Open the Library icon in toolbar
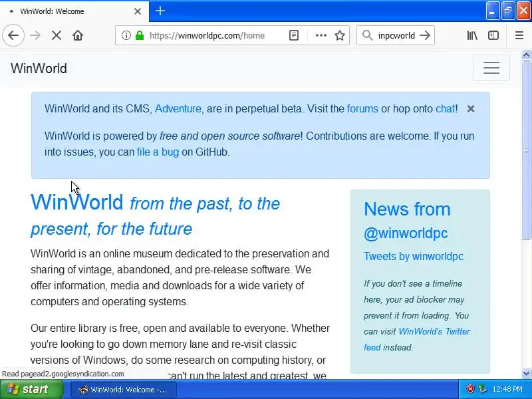This screenshot has width=532, height=399. click(472, 35)
